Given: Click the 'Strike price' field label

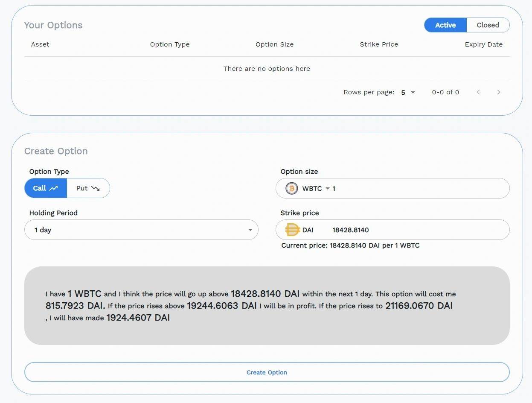Looking at the screenshot, I should point(299,213).
